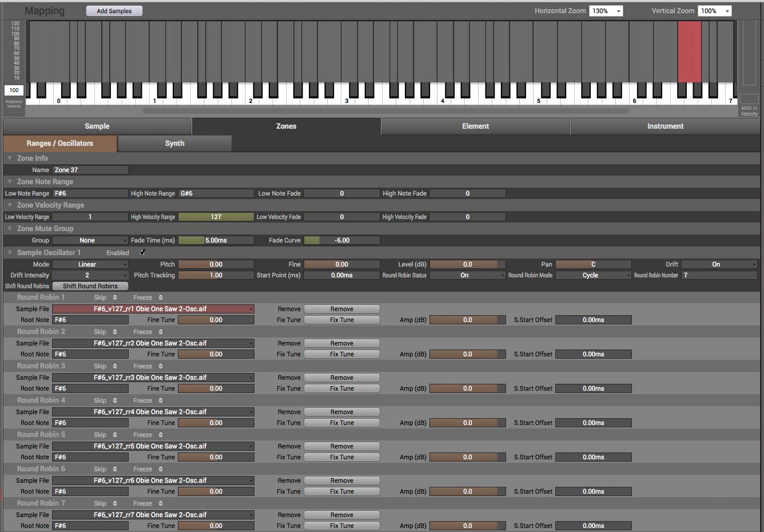Switch to the Sample tab
The height and width of the screenshot is (532, 764).
[x=97, y=126]
